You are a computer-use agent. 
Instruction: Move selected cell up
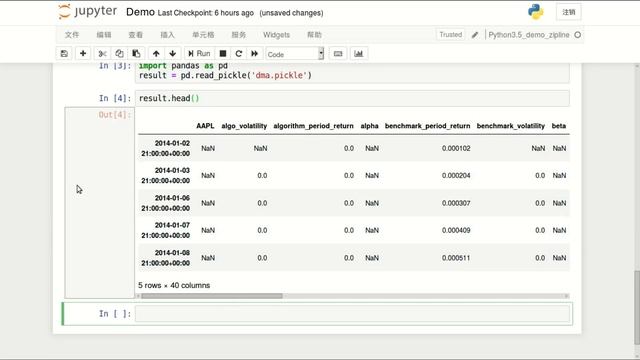pyautogui.click(x=156, y=53)
